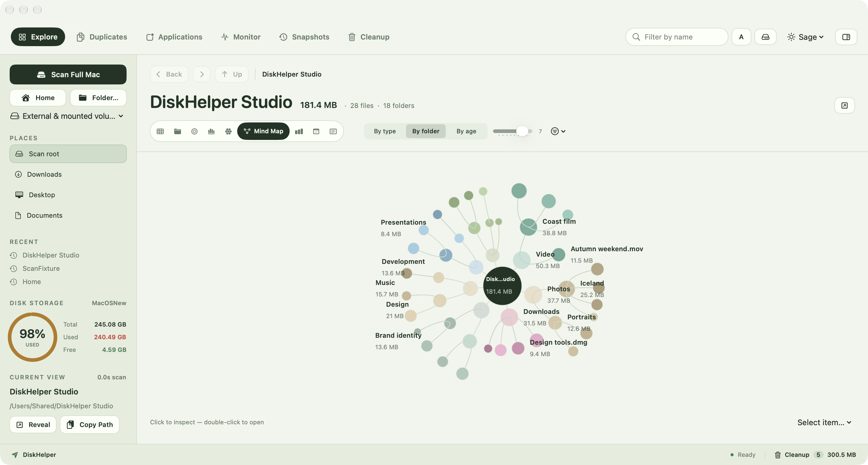Screen dimensions: 868x465
Task: Go forward with the right chevron button
Action: [x=202, y=74]
